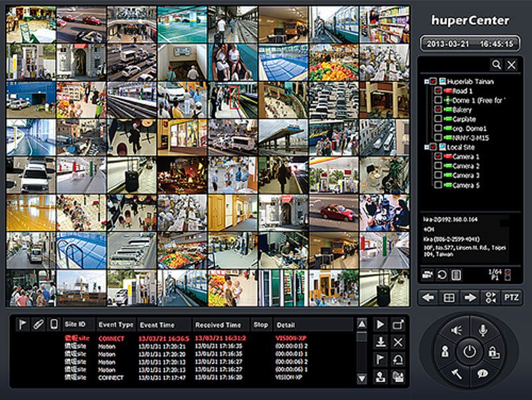Go to next page with right arrow
532x400 pixels.
(x=471, y=298)
